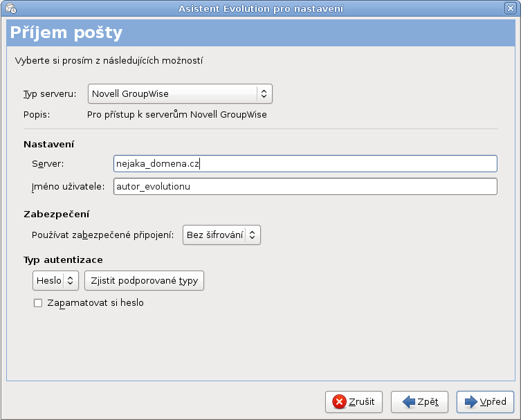Viewport: 521px width, 420px height.
Task: Click the Zabezpečení section label
Action: tap(57, 214)
